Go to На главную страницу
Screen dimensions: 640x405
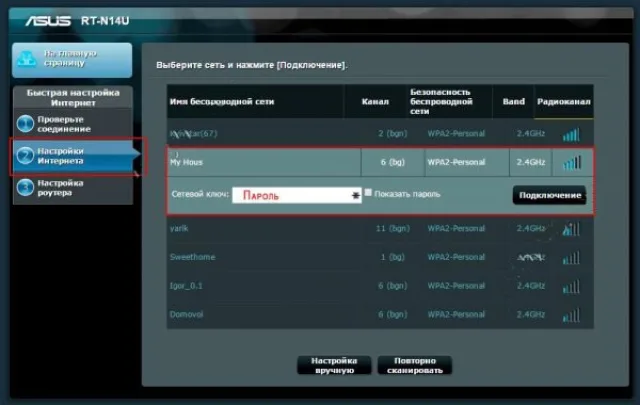pyautogui.click(x=72, y=60)
